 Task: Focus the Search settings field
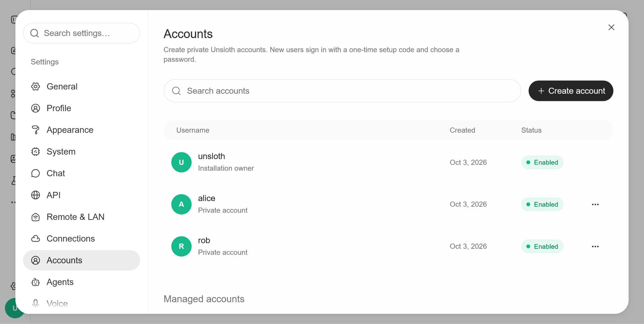click(x=81, y=33)
